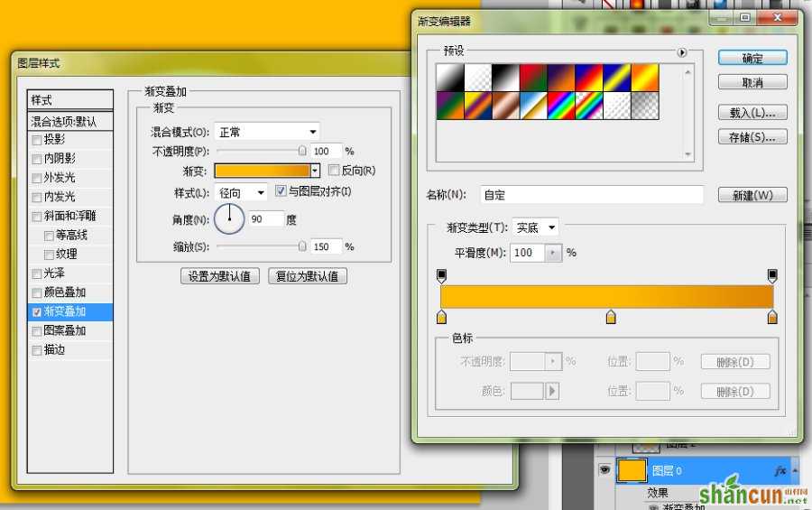Choose the transparent rainbow preset gradient
Screen dimensions: 812x510
click(x=589, y=106)
